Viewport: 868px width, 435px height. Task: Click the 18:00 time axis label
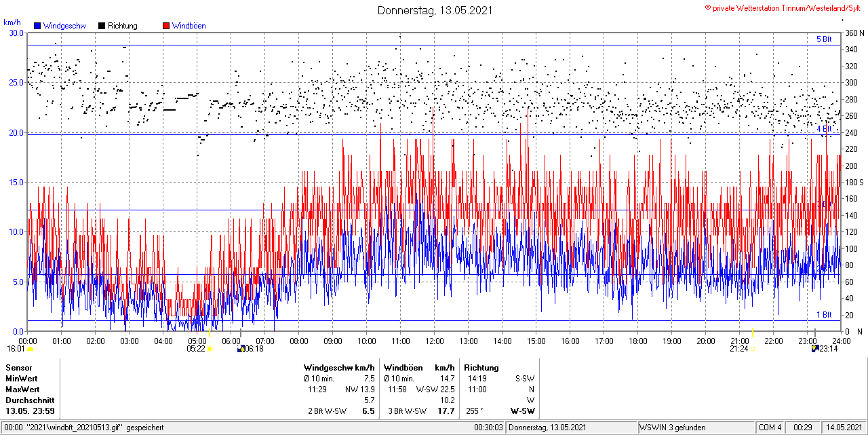[638, 341]
